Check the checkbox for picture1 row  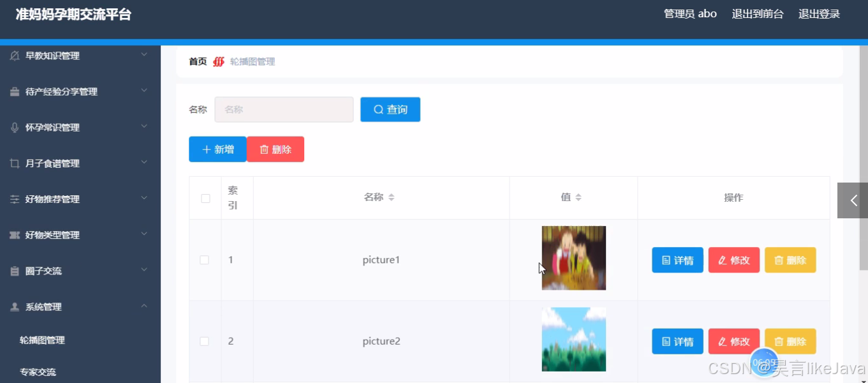coord(204,260)
